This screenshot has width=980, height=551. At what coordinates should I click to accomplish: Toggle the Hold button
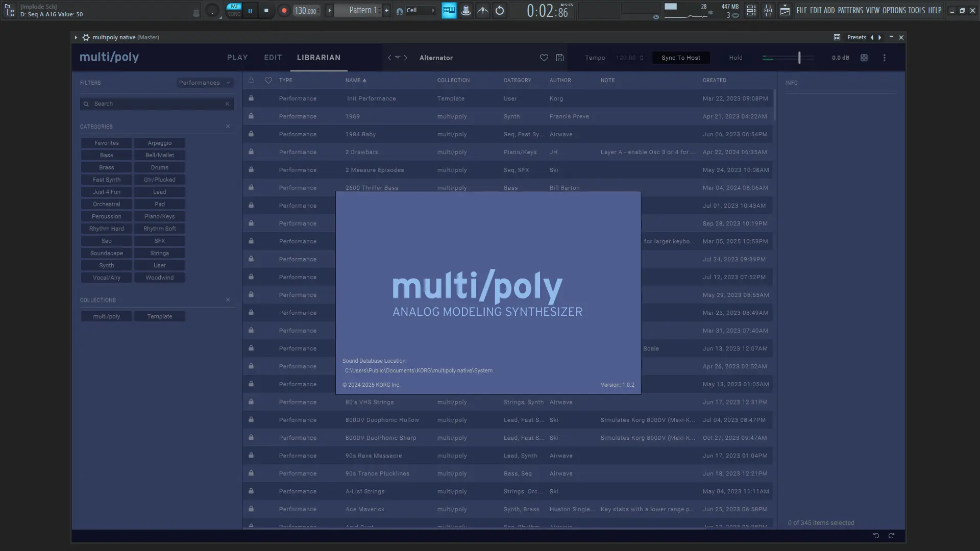point(736,58)
